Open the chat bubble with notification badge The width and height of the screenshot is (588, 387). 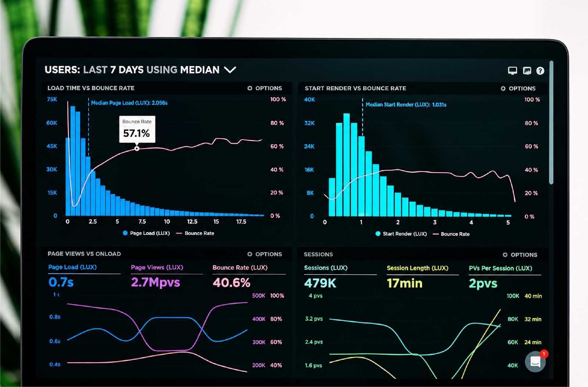tap(536, 361)
